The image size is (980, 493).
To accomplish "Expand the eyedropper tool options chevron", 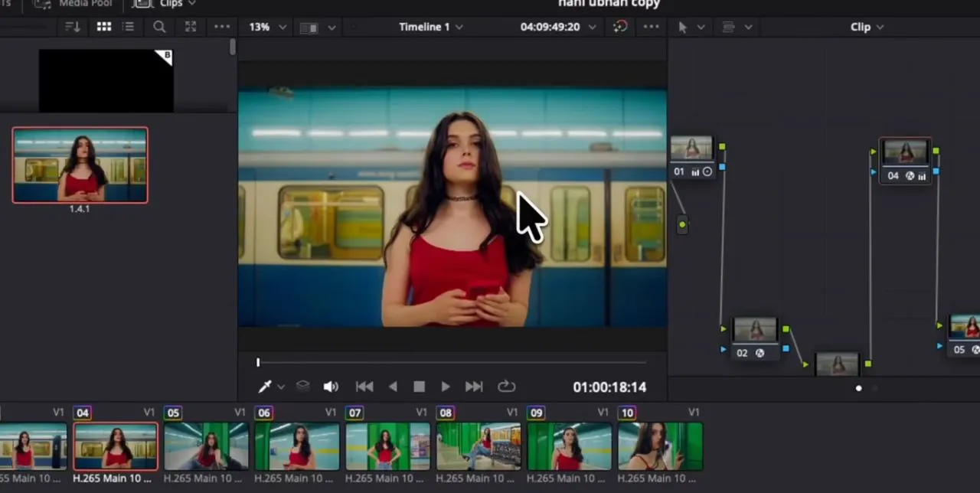I will [x=281, y=387].
